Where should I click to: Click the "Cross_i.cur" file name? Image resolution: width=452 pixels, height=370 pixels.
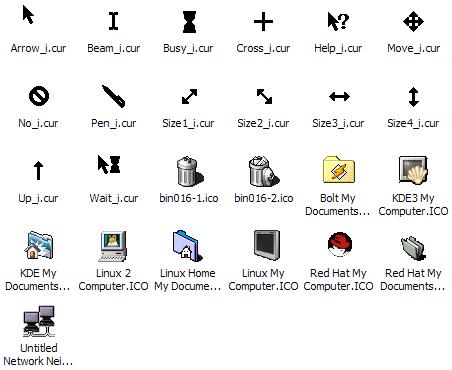[263, 48]
